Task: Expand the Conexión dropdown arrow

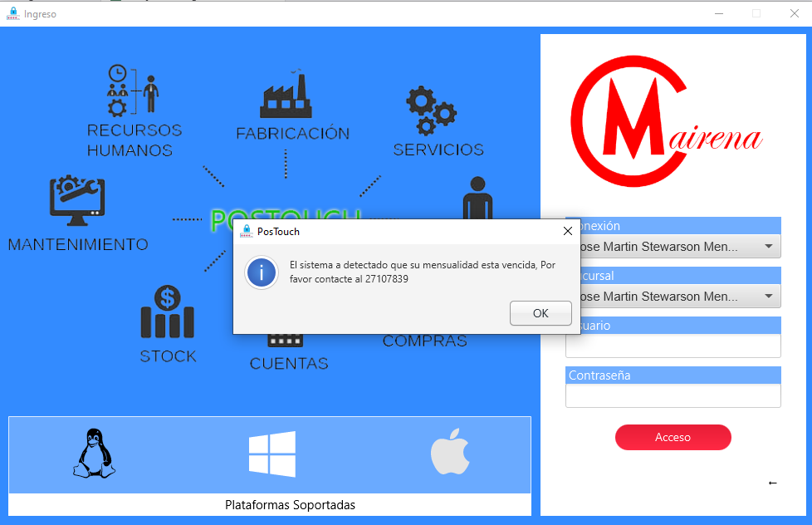Action: tap(768, 247)
